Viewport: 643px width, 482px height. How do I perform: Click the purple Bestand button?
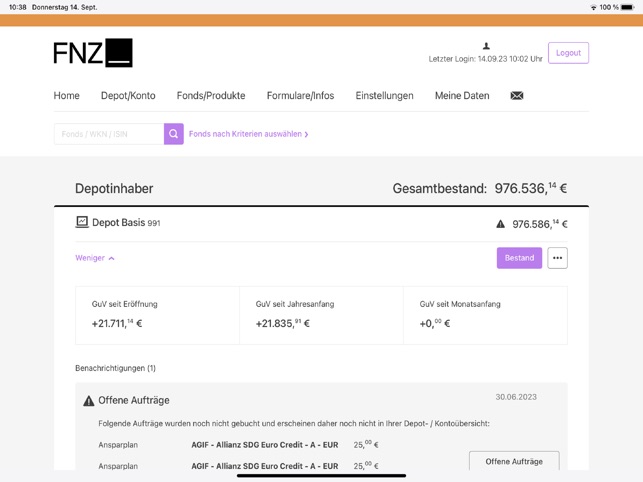tap(519, 258)
